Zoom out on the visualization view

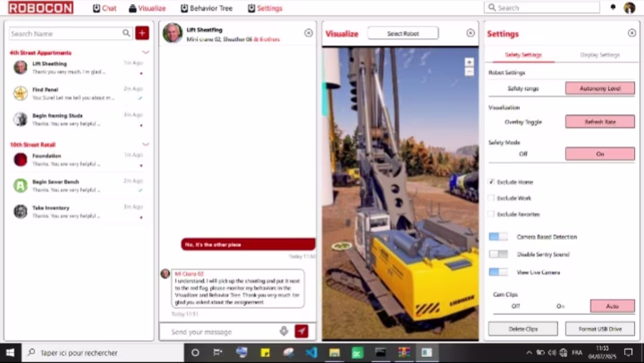coord(469,72)
